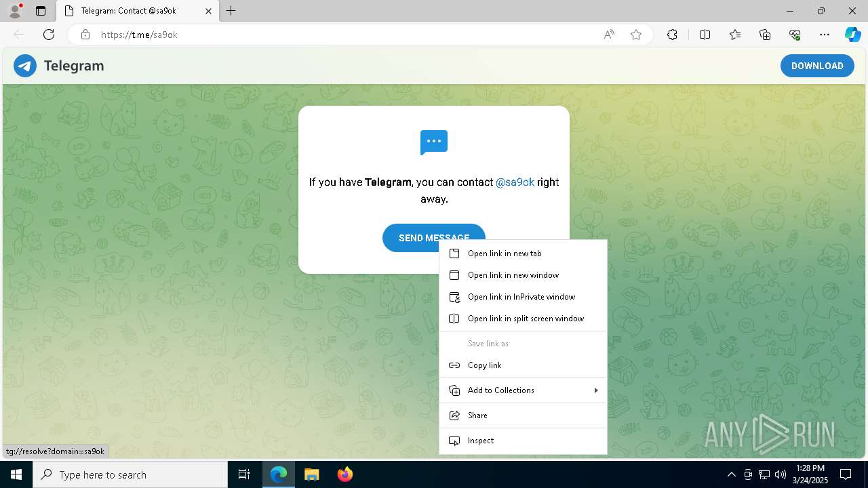Open Favorites list icon
The height and width of the screenshot is (488, 868).
coord(735,35)
